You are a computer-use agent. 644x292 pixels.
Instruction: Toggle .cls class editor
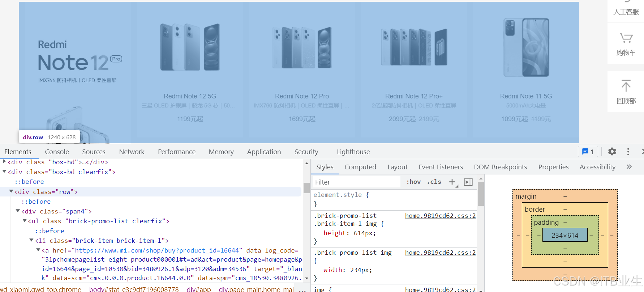pyautogui.click(x=434, y=182)
